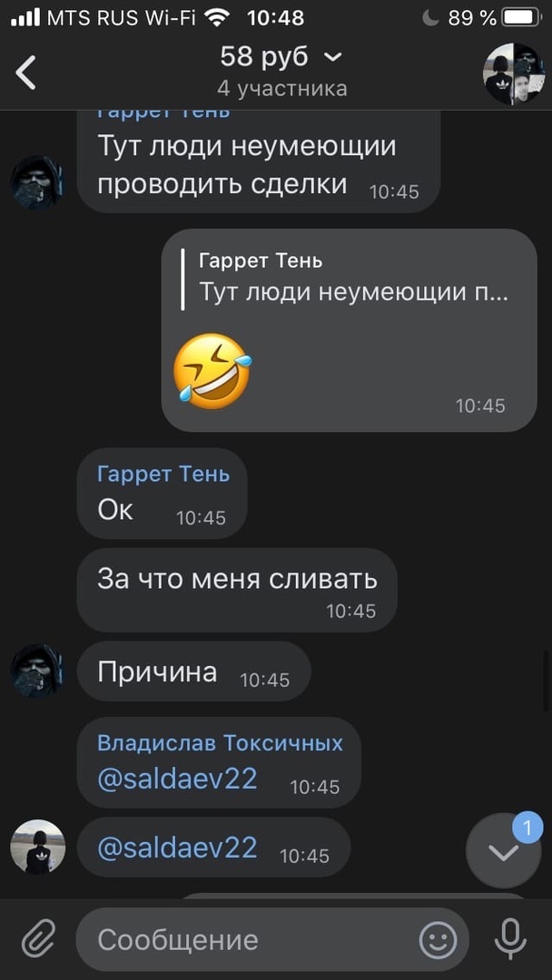Viewport: 552px width, 980px height.
Task: Tap @saldaev22 mention in Владислав's message
Action: (178, 779)
